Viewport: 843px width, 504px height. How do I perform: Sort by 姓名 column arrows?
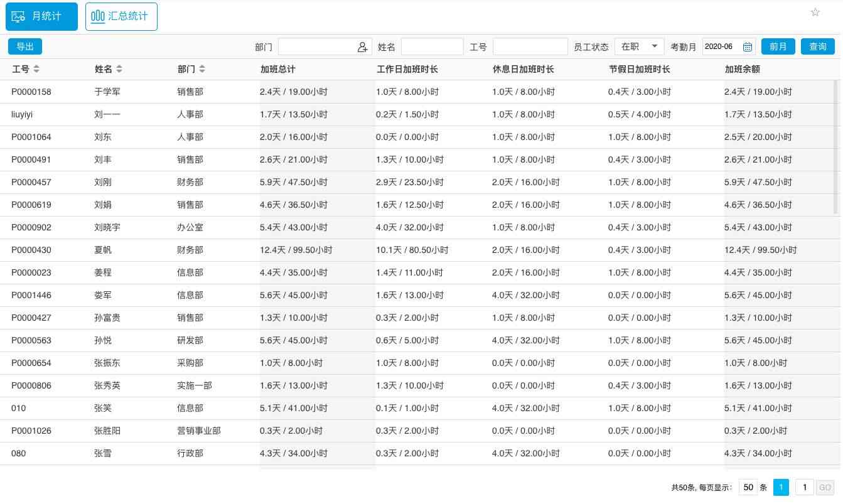point(119,69)
